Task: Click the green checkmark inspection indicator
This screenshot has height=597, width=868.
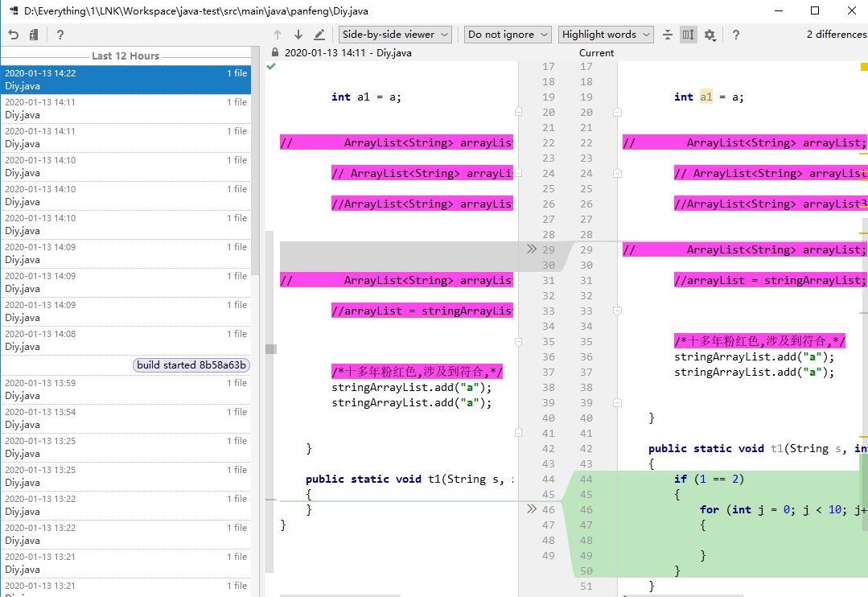Action: coord(270,67)
